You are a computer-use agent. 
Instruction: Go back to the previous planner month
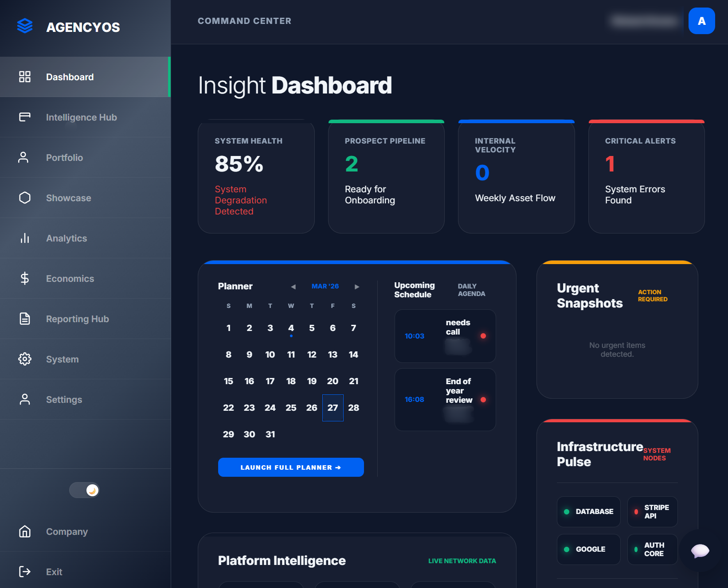pos(293,286)
